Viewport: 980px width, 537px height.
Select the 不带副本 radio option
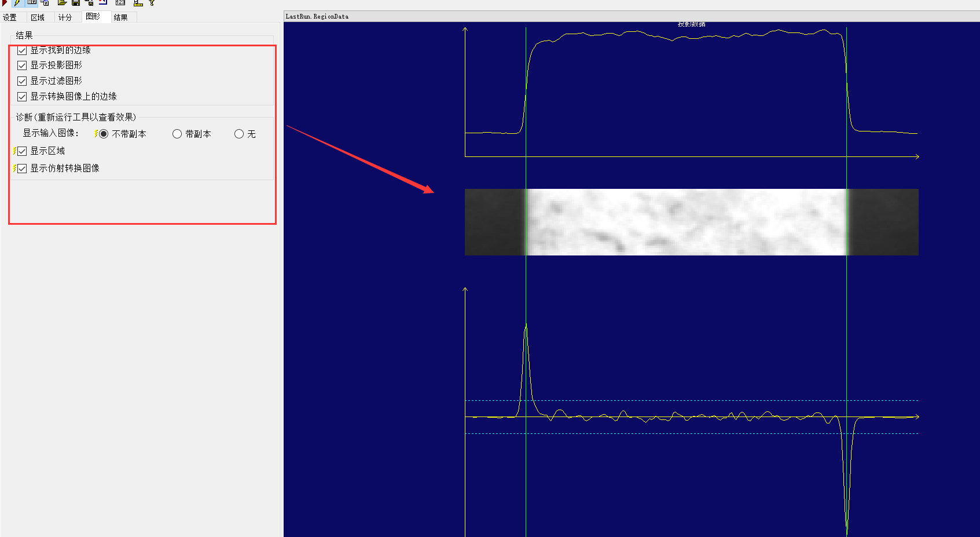pyautogui.click(x=104, y=134)
